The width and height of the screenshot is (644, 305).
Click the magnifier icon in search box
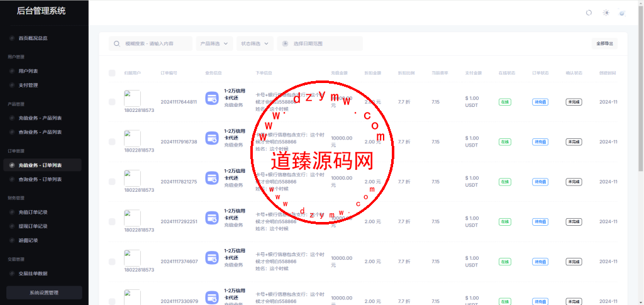click(117, 43)
